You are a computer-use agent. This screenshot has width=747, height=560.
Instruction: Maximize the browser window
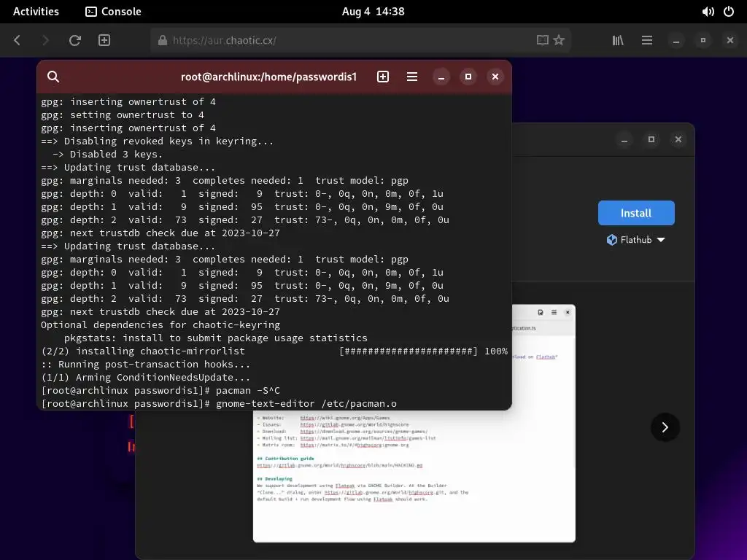coord(703,41)
